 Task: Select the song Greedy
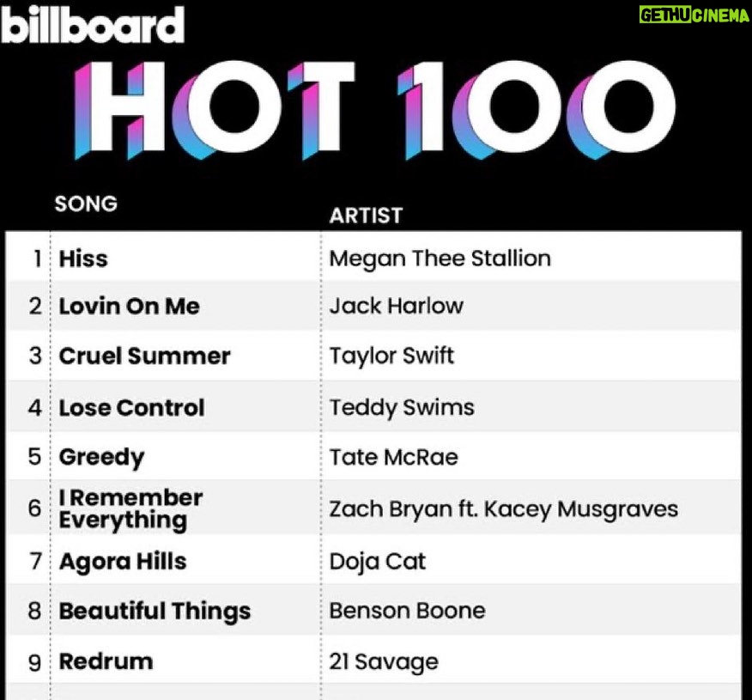[x=101, y=457]
